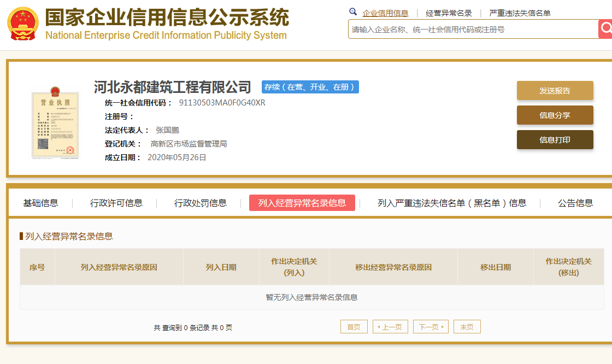This screenshot has width=612, height=364.
Task: Select the 列入经营异常名录信息 tab
Action: pyautogui.click(x=302, y=203)
